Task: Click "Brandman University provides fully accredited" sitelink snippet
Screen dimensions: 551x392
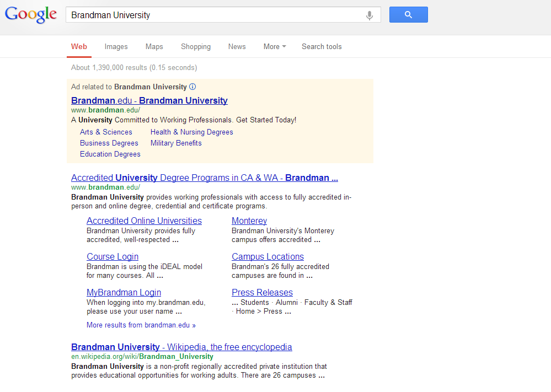Action: click(141, 235)
